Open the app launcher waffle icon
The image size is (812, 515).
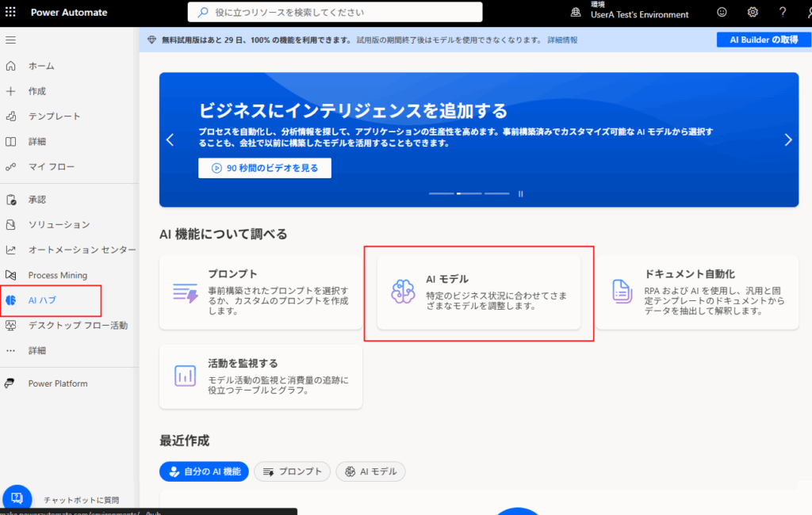tap(10, 12)
